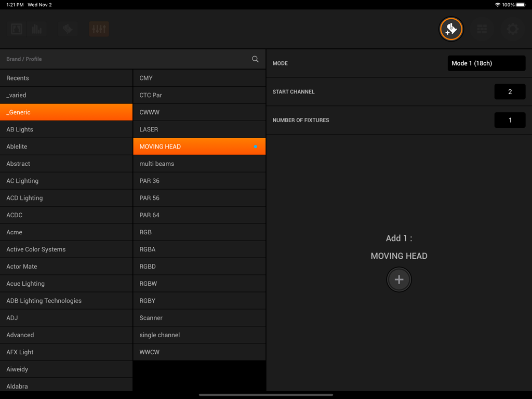Click the fixture shape icon in toolbar
This screenshot has height=399, width=532.
(67, 29)
